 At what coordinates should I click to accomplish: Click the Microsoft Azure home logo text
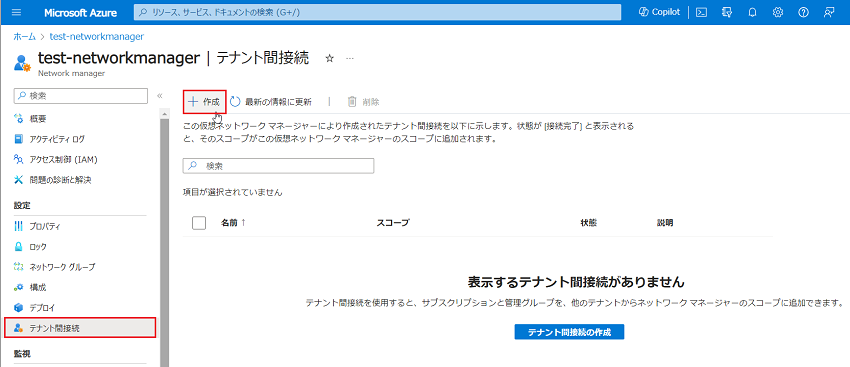pyautogui.click(x=81, y=12)
